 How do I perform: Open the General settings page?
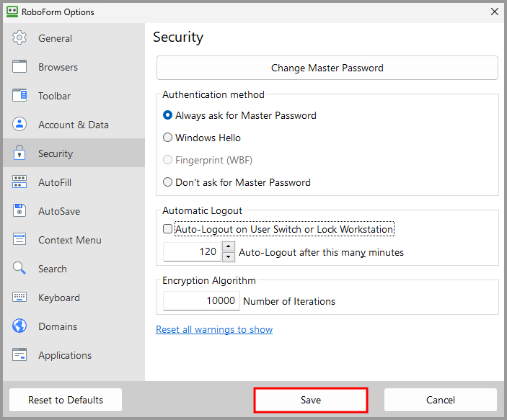[74, 38]
